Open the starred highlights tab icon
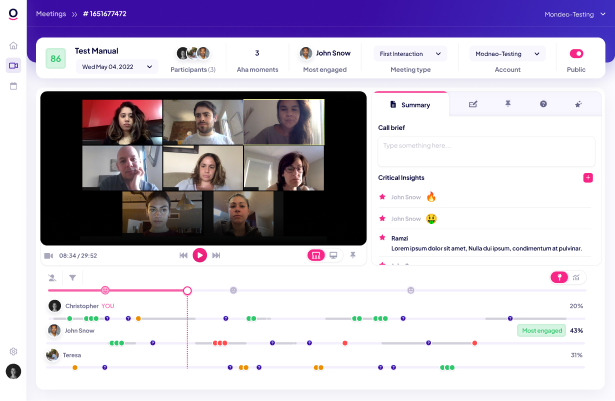 [x=578, y=104]
